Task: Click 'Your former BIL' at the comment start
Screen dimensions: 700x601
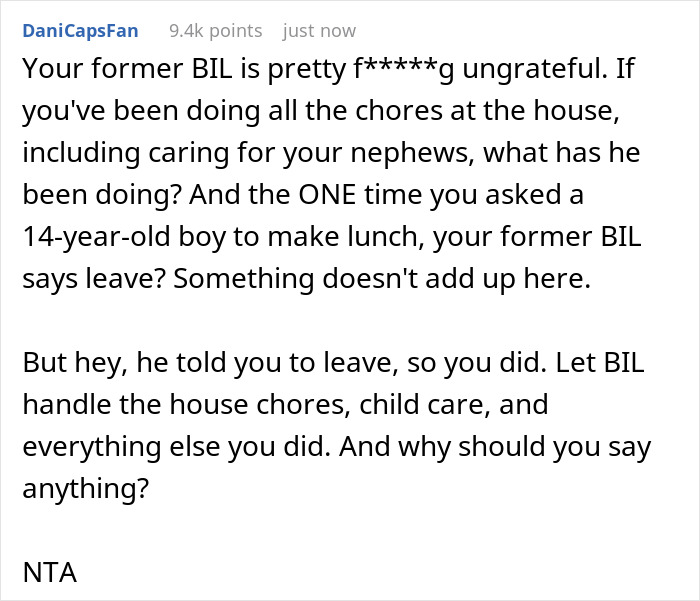Action: coord(127,69)
